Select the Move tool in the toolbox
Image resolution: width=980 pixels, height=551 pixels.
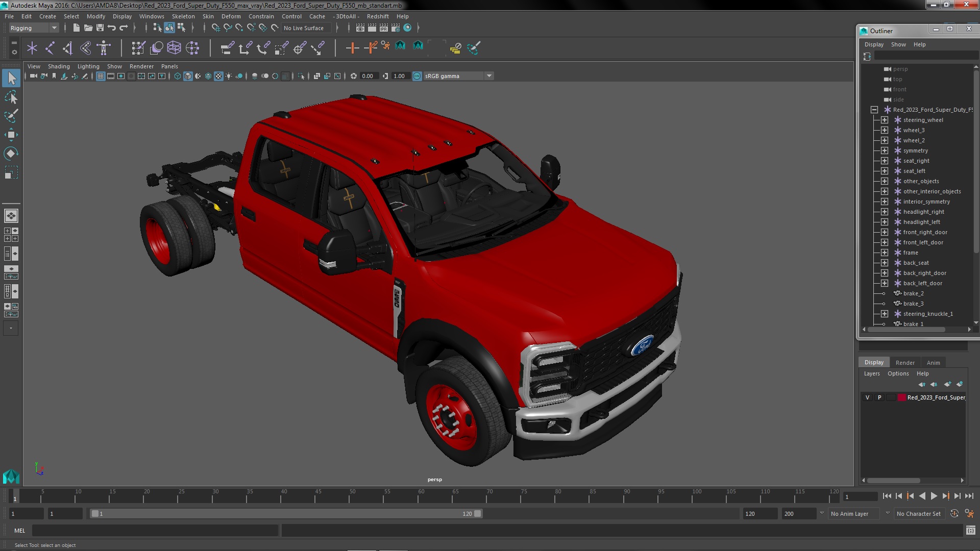click(x=11, y=135)
